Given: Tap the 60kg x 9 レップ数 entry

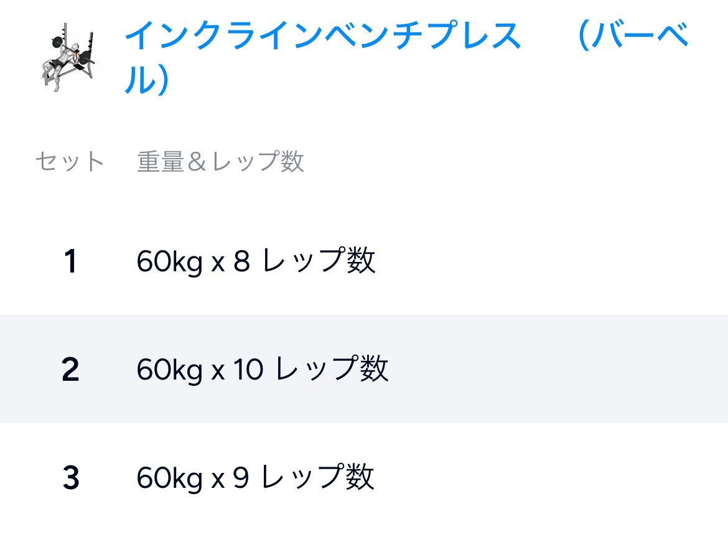Looking at the screenshot, I should [255, 478].
